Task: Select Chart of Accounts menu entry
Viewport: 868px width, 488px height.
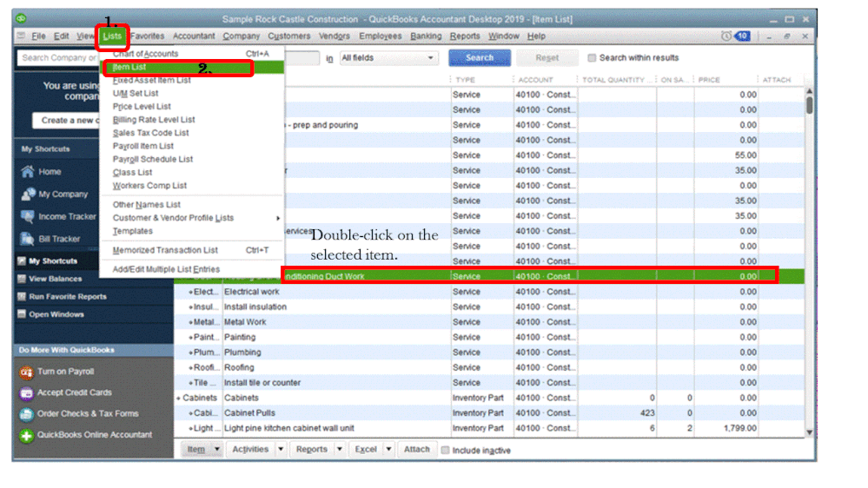Action: coord(192,54)
